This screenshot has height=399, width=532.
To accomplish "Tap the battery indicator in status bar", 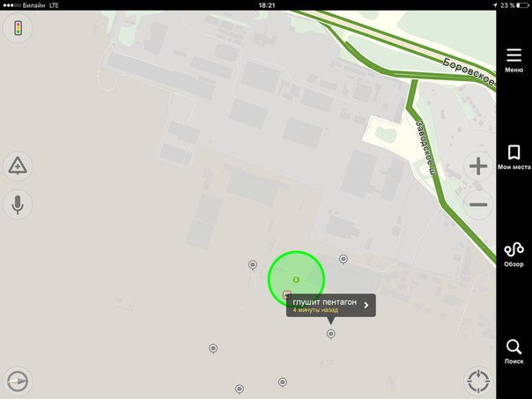I will point(523,5).
